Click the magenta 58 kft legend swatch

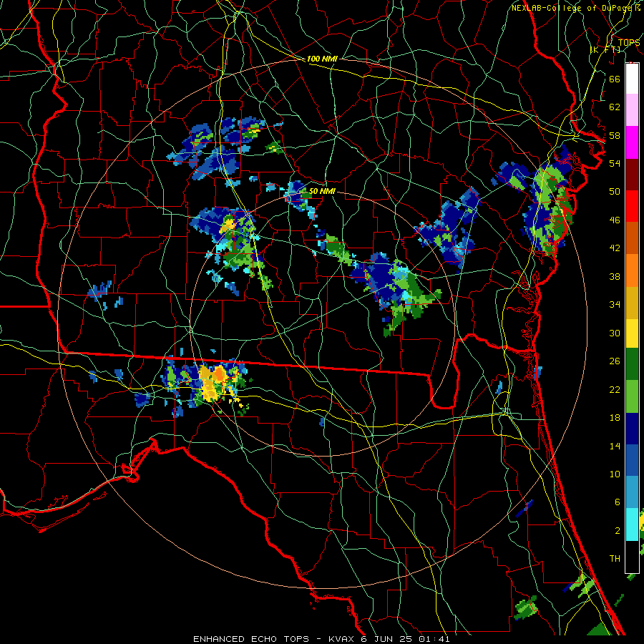[632, 142]
